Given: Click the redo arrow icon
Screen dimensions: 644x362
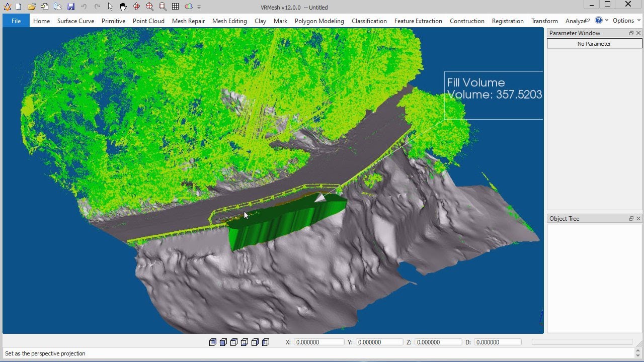Looking at the screenshot, I should click(97, 7).
